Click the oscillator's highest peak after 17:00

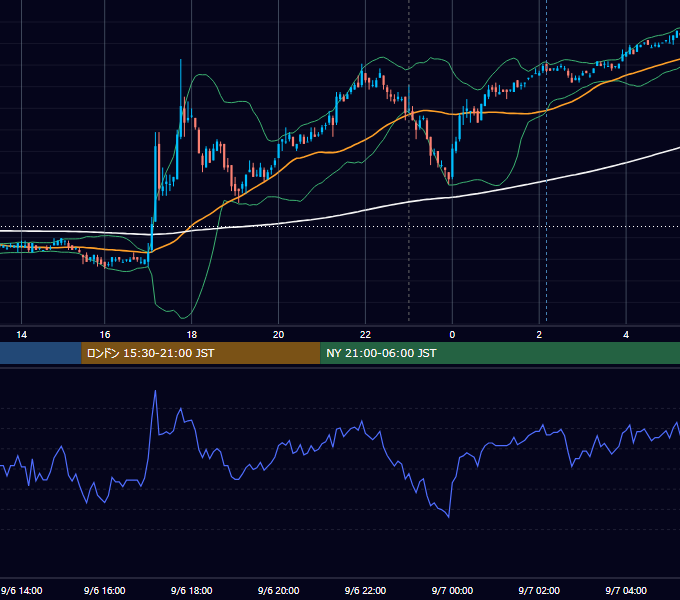click(x=155, y=391)
